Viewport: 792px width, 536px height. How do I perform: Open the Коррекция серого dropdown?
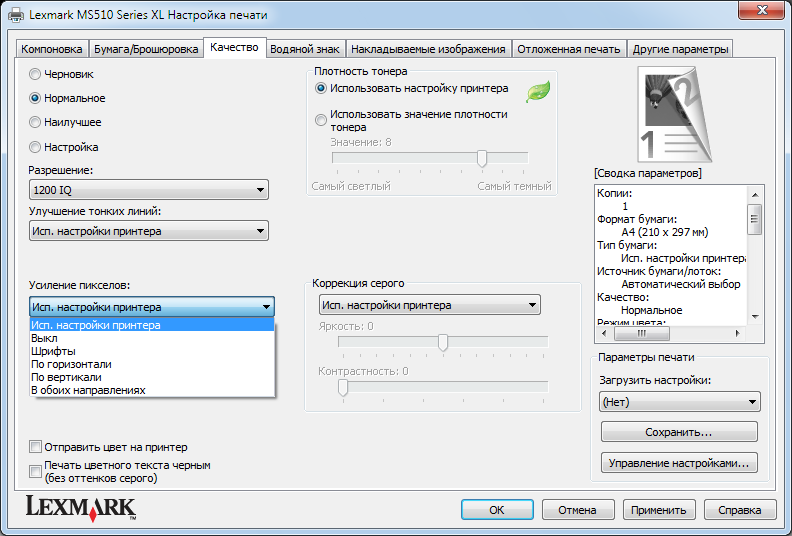(x=429, y=305)
